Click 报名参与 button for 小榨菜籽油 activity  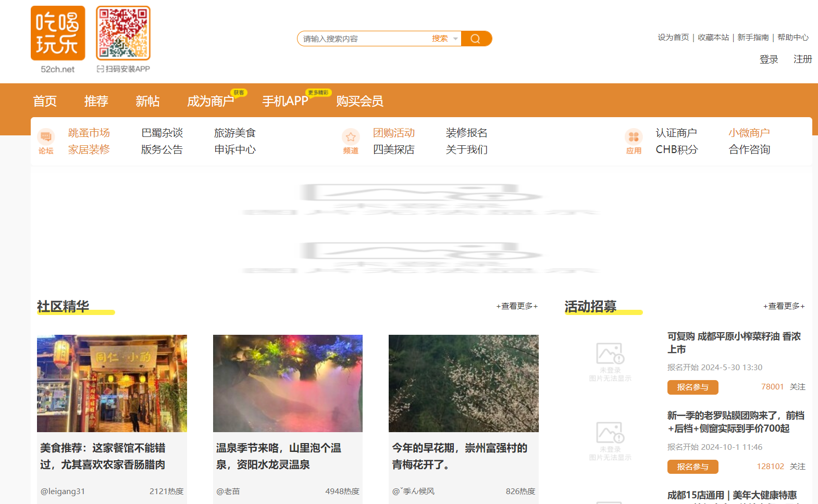pyautogui.click(x=692, y=387)
